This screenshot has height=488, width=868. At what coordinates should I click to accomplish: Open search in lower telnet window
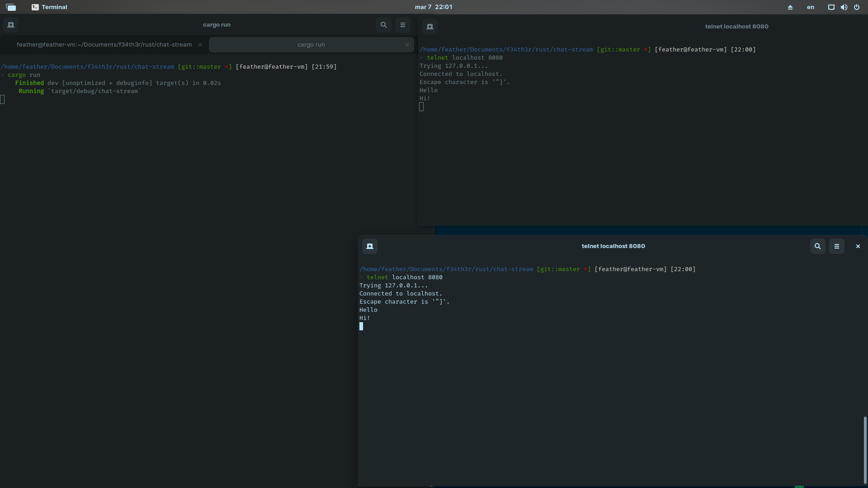tap(817, 246)
